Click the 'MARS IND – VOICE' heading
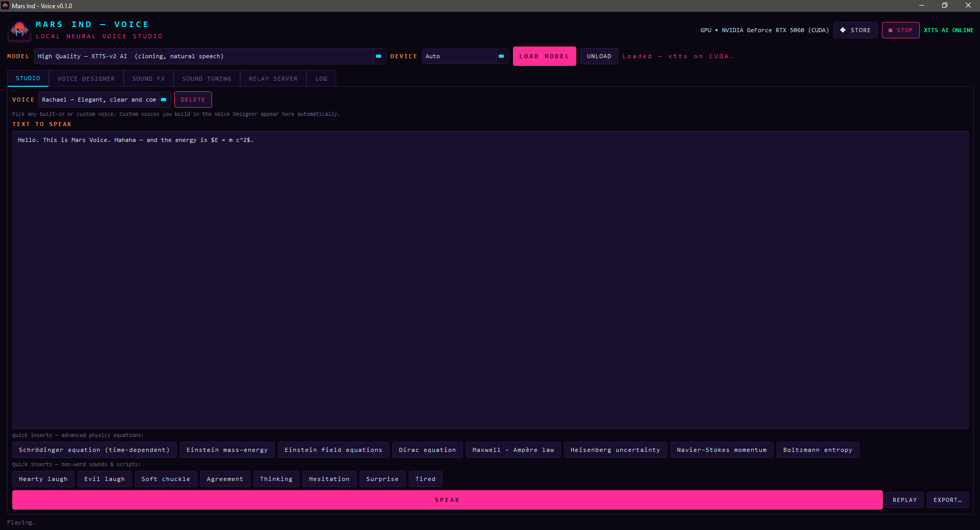Viewport: 980px width, 530px height. (92, 25)
